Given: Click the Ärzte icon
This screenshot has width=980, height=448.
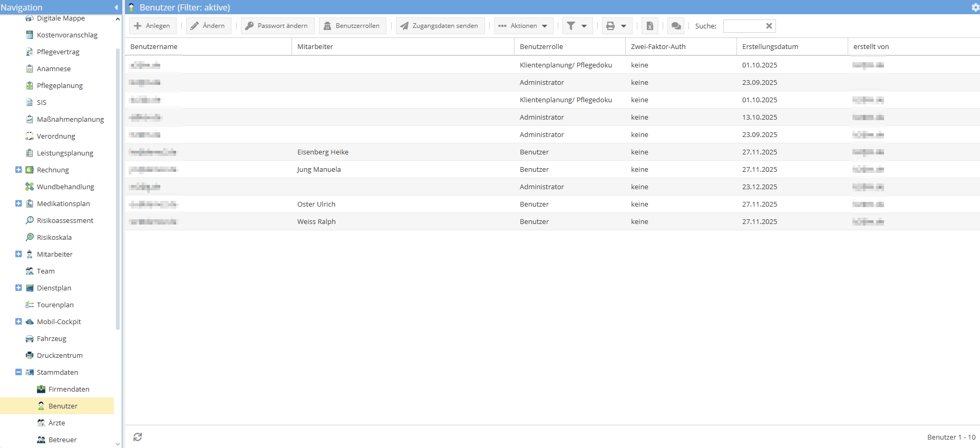Looking at the screenshot, I should pyautogui.click(x=41, y=423).
